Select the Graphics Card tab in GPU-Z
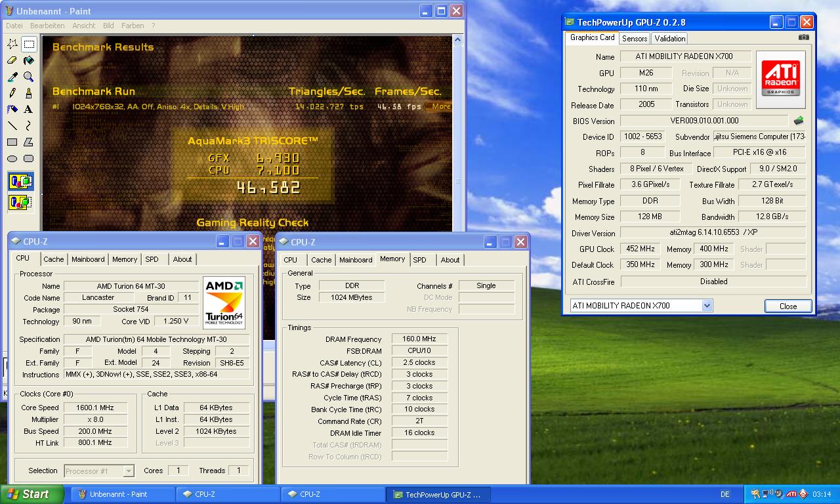This screenshot has height=504, width=840. tap(593, 37)
